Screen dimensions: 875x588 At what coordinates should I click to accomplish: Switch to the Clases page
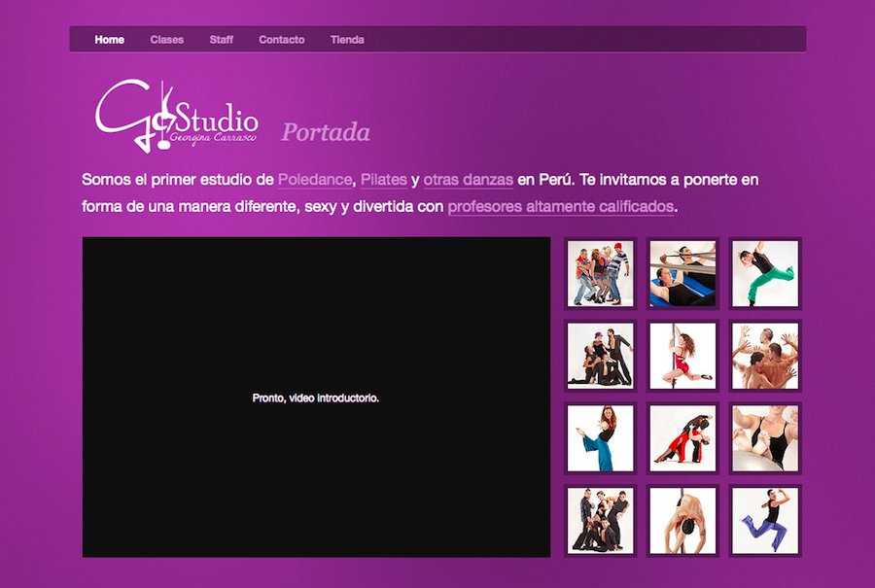(166, 40)
